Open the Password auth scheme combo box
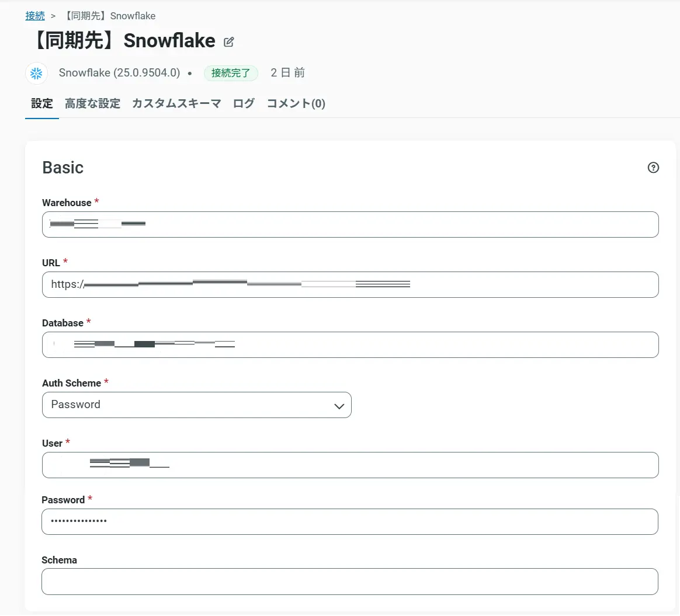680x616 pixels. [x=187, y=405]
